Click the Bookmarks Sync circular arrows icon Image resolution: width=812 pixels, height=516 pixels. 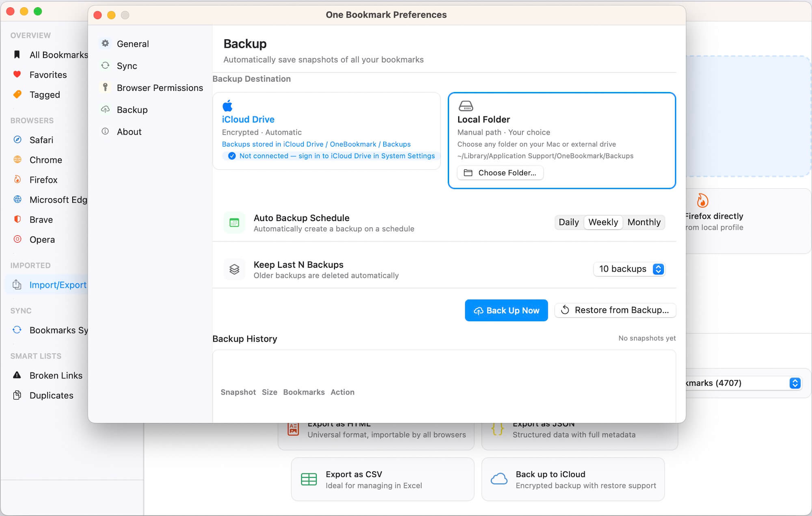pos(17,330)
